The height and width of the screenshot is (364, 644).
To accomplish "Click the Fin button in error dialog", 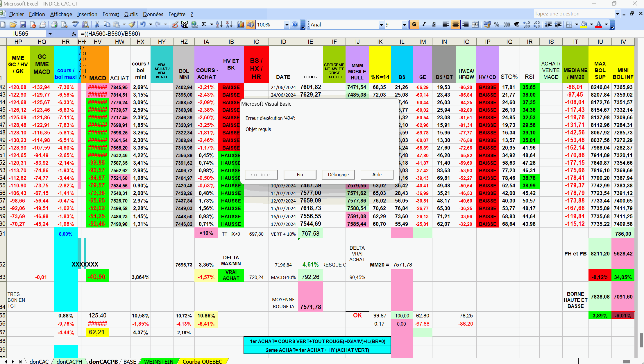I will point(300,175).
